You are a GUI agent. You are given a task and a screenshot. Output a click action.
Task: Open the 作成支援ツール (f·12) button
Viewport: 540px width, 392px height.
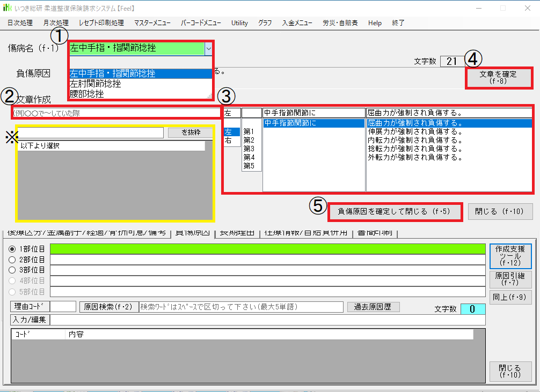tap(510, 256)
